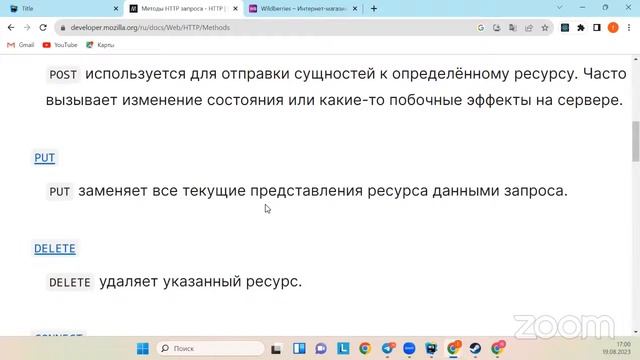Open the active Chrome window icon
This screenshot has width=640, height=360.
tap(453, 348)
